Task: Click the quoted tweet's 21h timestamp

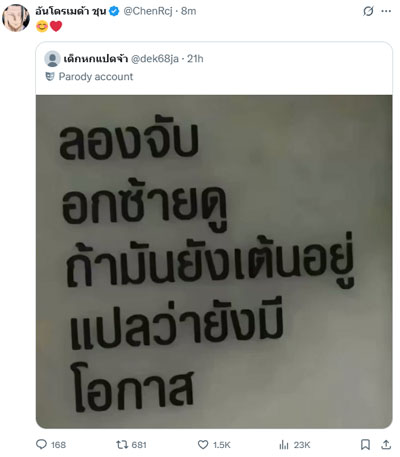Action: point(195,59)
